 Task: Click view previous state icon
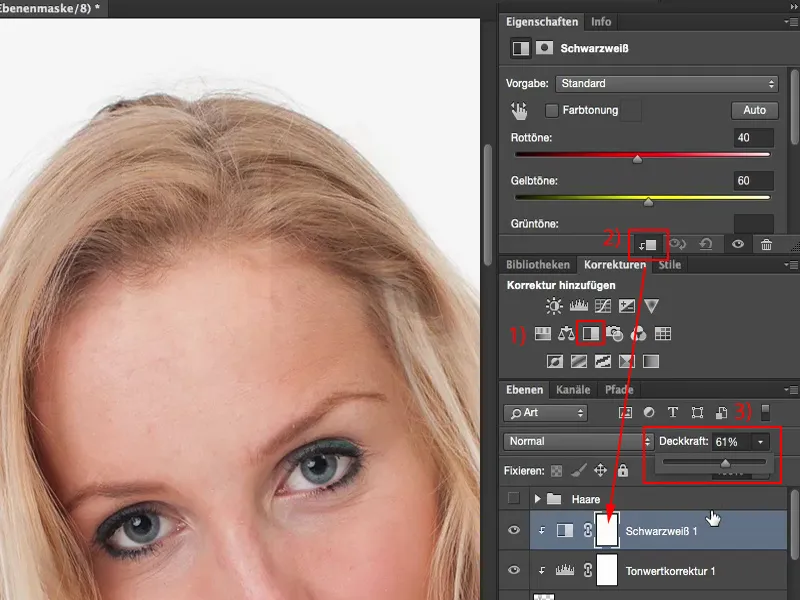[x=678, y=244]
